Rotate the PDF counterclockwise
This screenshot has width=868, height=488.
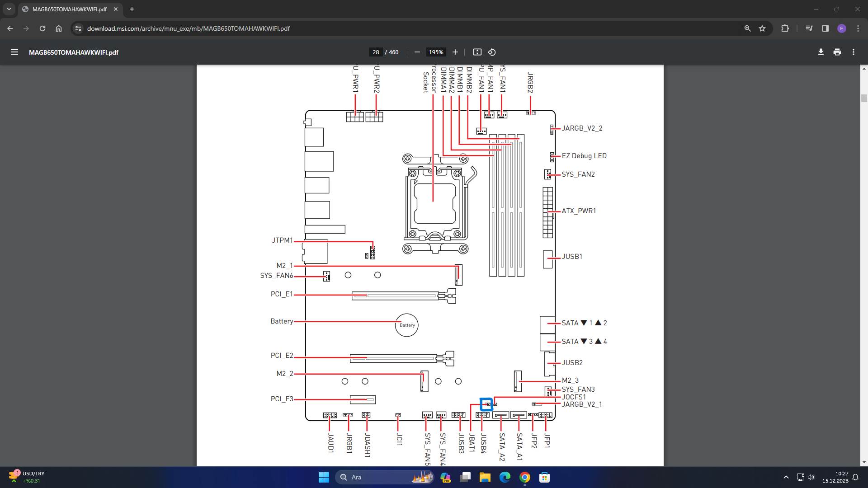[x=492, y=52]
